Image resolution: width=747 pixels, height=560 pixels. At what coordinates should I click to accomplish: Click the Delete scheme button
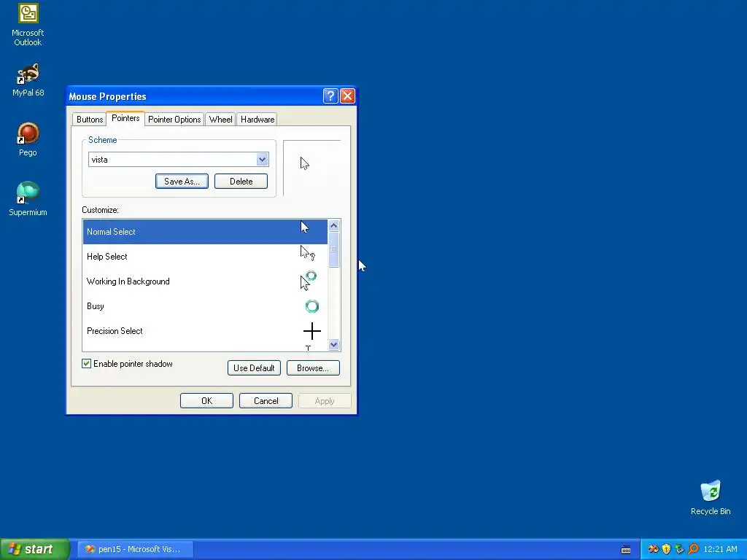point(241,182)
